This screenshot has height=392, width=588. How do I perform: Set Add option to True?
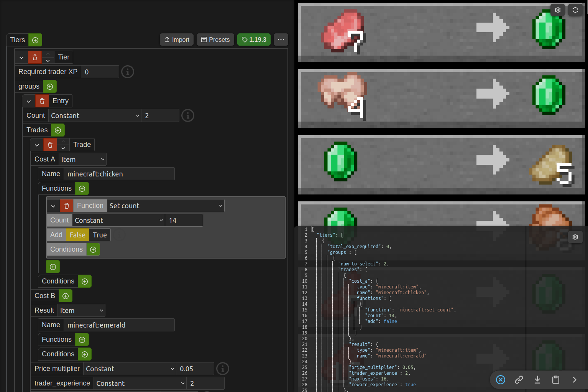pos(100,235)
